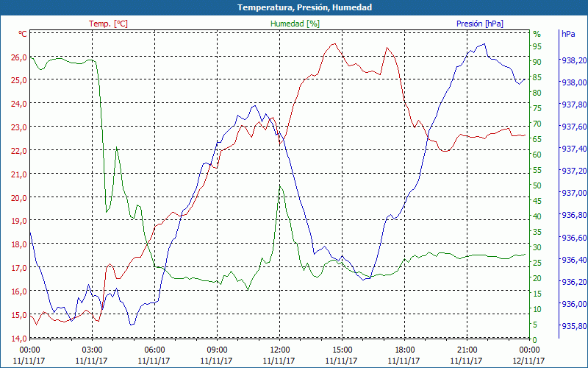Click the '21,0' temperature axis value
The height and width of the screenshot is (368, 588).
[20, 174]
